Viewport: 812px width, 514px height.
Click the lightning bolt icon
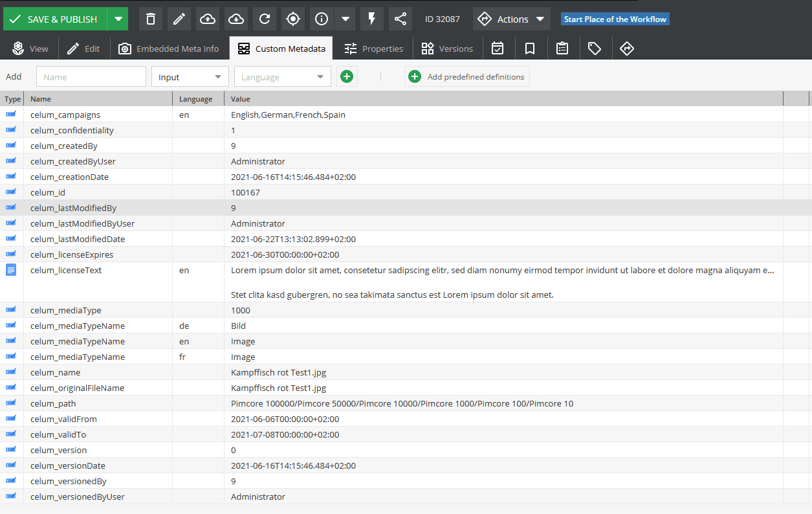click(372, 19)
